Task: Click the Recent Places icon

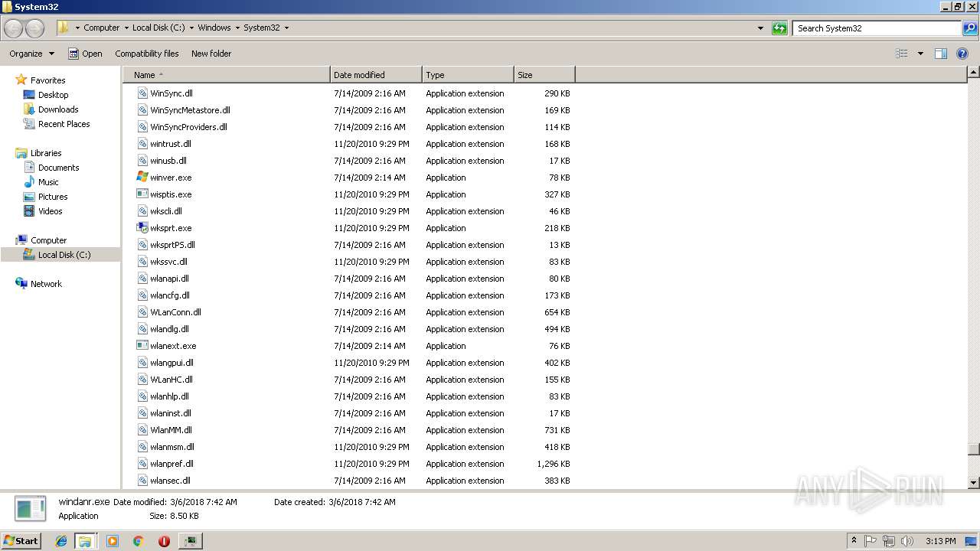Action: [29, 124]
